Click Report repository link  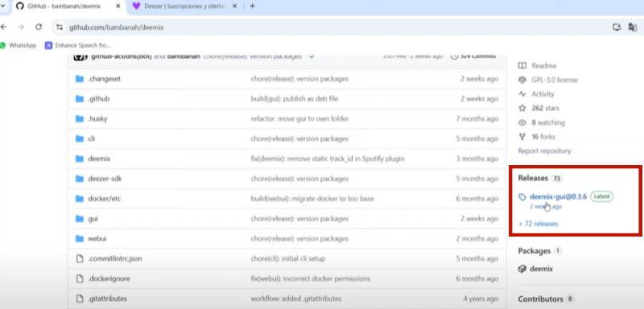click(x=544, y=151)
